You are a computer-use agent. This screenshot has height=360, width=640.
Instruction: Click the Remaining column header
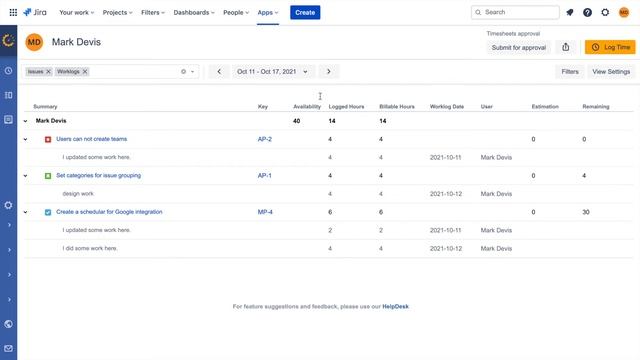596,107
